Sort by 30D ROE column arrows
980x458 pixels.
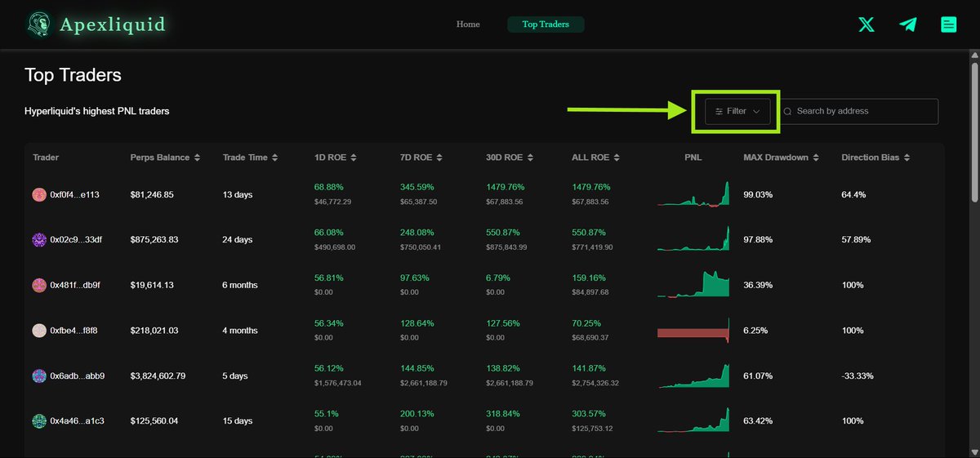530,158
